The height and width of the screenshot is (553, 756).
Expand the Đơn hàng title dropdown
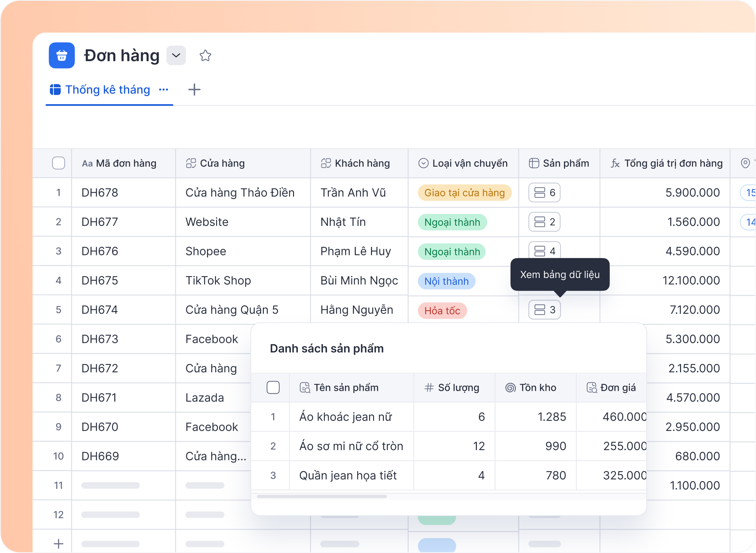(x=176, y=55)
